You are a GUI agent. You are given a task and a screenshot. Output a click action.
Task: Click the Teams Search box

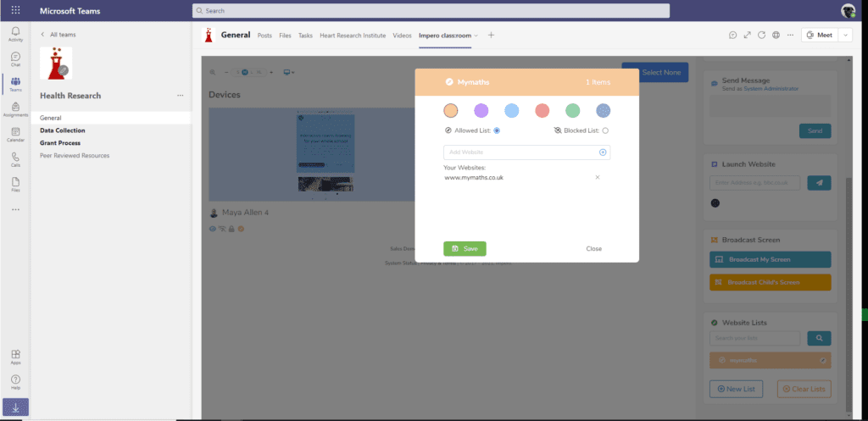pos(431,10)
